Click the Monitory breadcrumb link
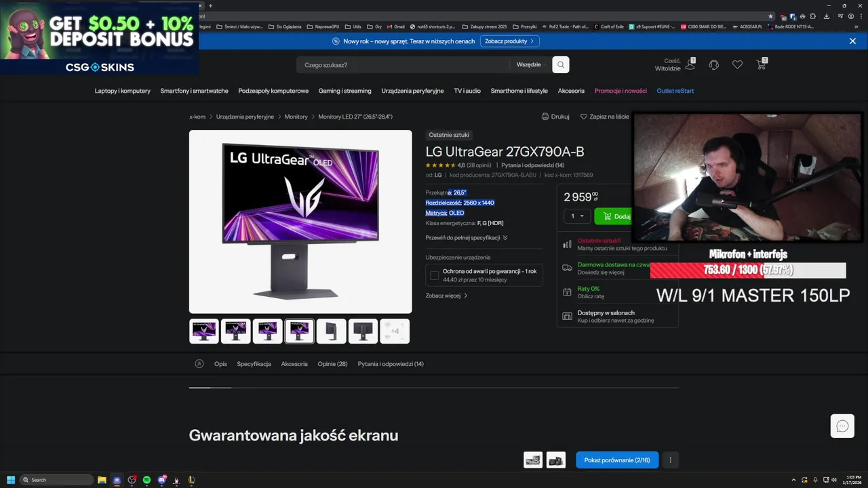The width and height of the screenshot is (868, 488). coord(296,117)
